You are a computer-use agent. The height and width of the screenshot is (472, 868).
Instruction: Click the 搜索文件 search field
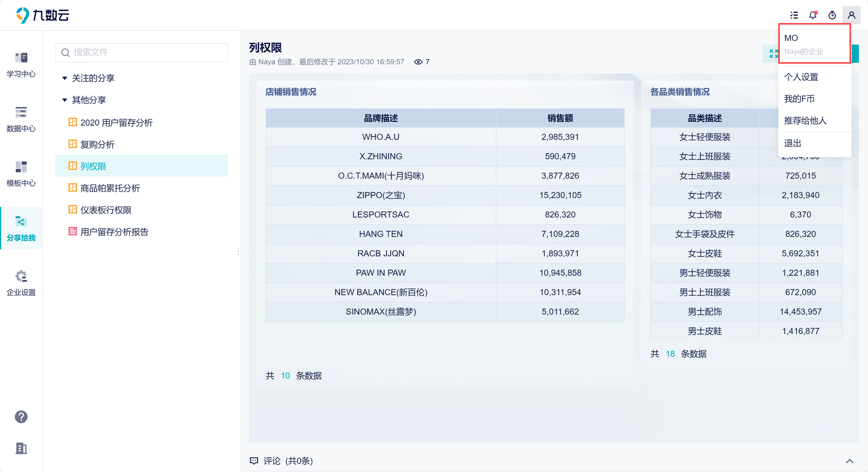[x=141, y=52]
